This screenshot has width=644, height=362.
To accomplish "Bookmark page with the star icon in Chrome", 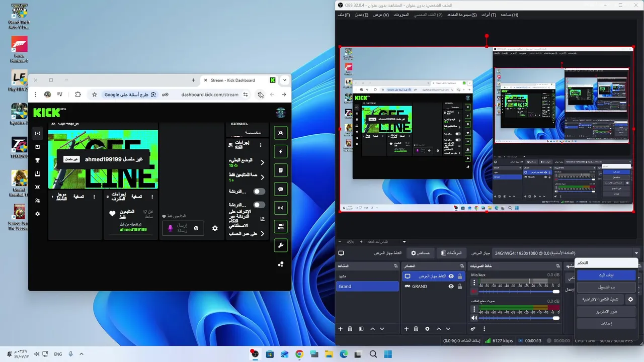I will [94, 94].
